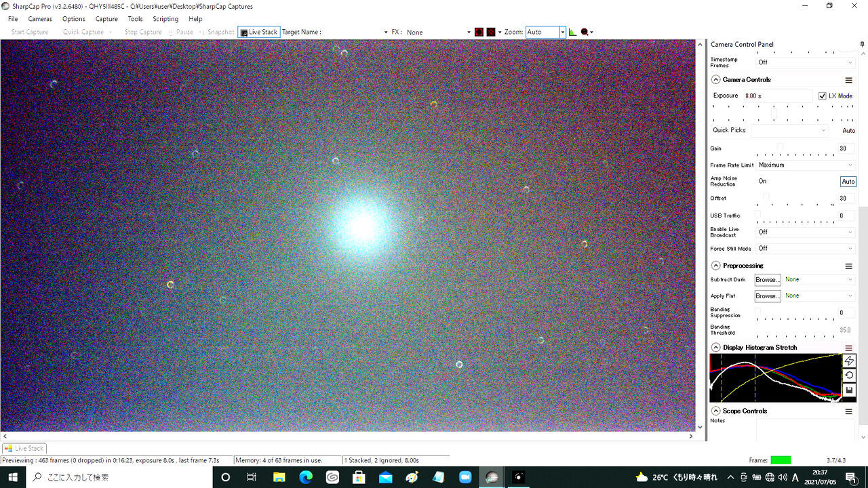Reset the histogram stretch with circular arrow

pos(849,375)
